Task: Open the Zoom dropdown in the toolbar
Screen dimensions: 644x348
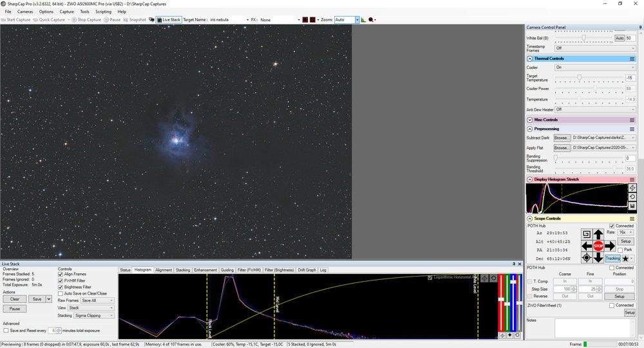Action: 355,20
